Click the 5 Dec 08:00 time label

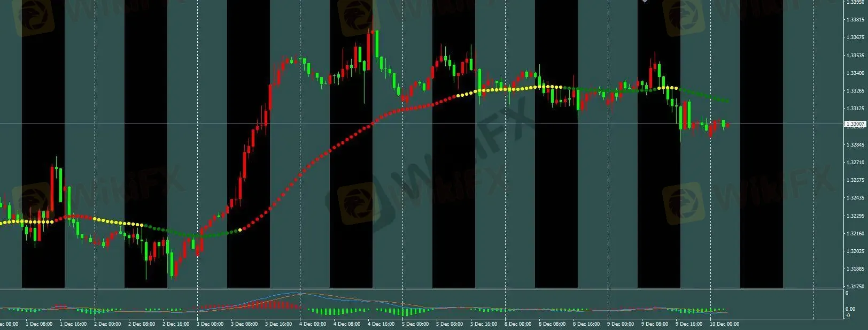[449, 324]
